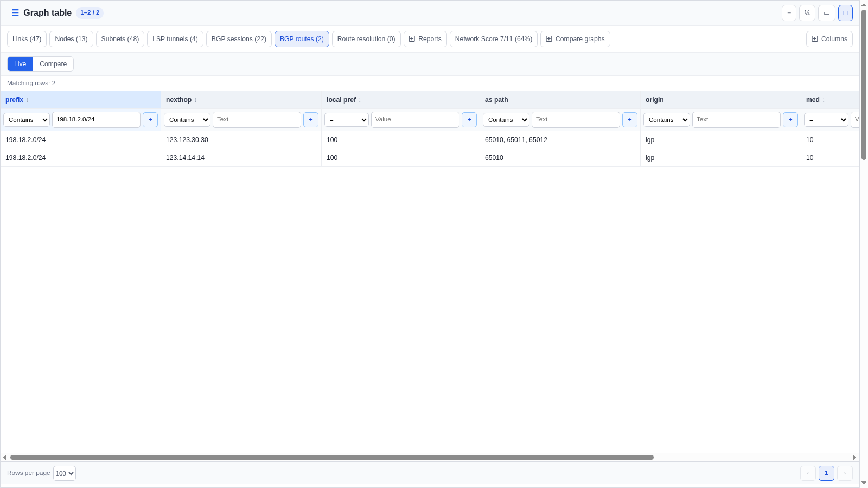Image resolution: width=868 pixels, height=488 pixels.
Task: Open the hamburger menu beside Graph table
Action: 15,12
